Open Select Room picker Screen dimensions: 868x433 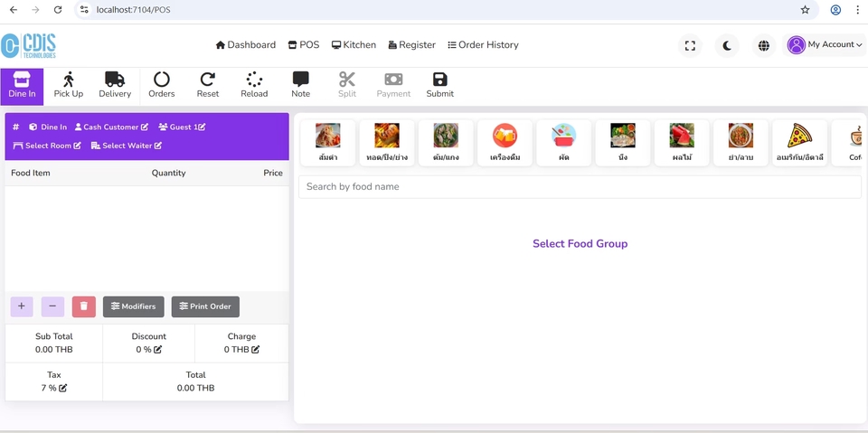tap(47, 146)
